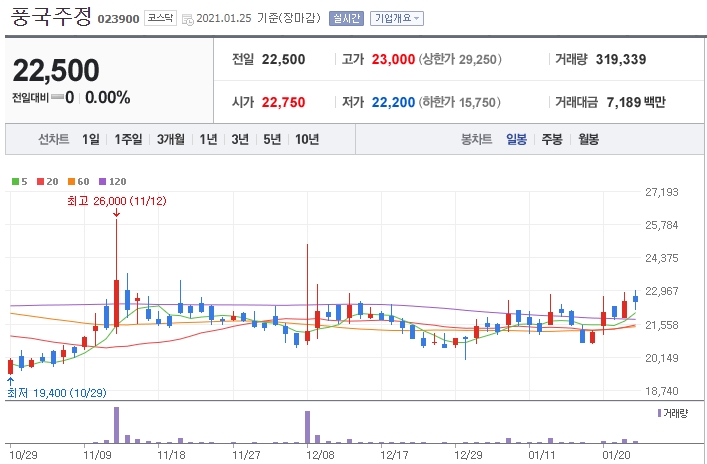Click the 최저 19,400 (10/29) annotation
The height and width of the screenshot is (464, 707).
[x=57, y=393]
